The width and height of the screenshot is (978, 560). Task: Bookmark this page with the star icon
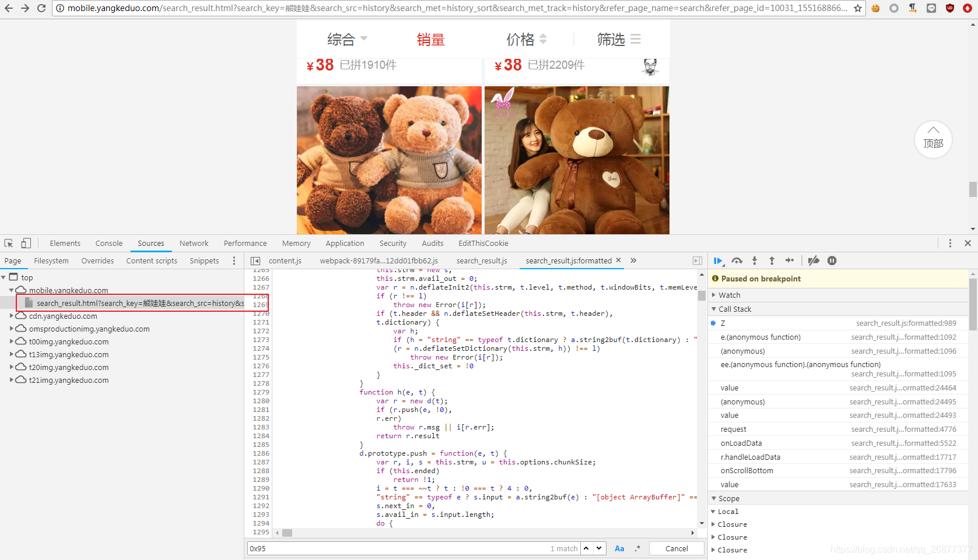(x=858, y=8)
